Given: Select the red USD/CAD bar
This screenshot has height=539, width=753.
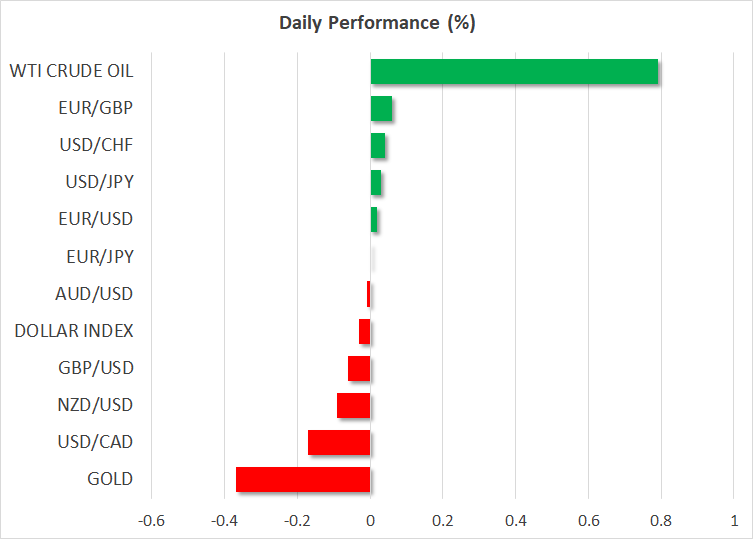Looking at the screenshot, I should (x=339, y=442).
